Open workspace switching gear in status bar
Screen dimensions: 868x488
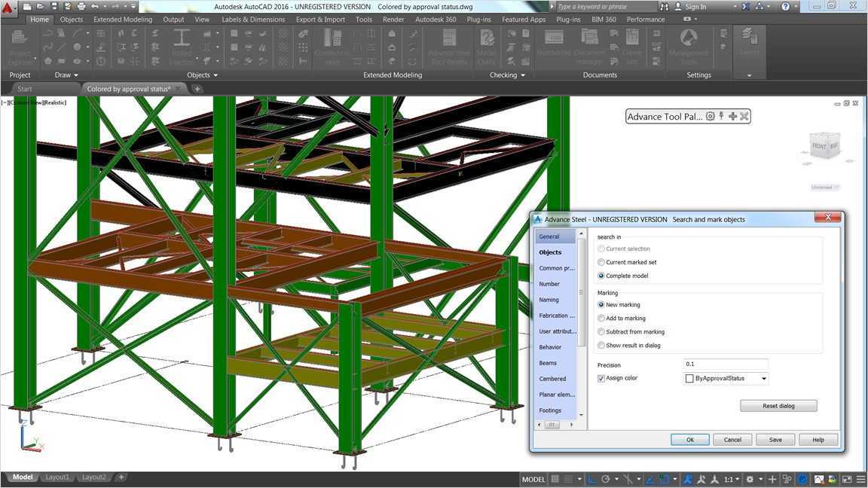[750, 479]
